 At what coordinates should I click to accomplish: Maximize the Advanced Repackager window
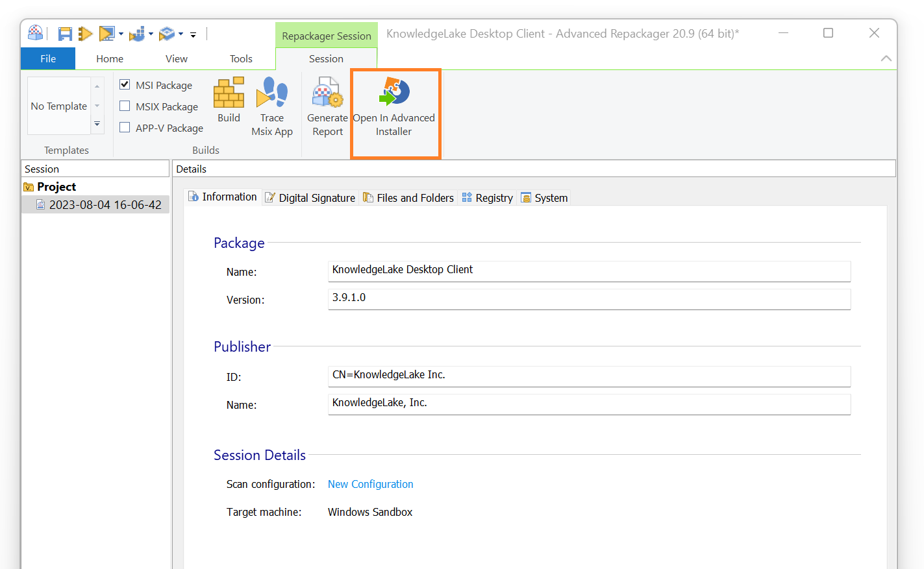828,33
